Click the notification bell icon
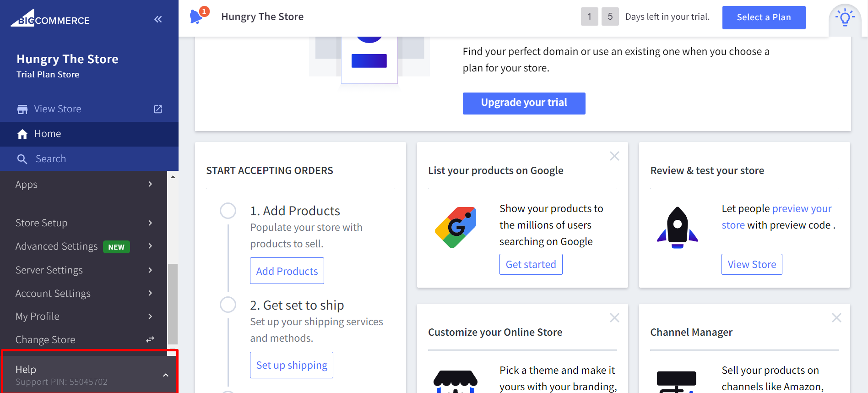Viewport: 868px width, 393px height. coord(197,16)
